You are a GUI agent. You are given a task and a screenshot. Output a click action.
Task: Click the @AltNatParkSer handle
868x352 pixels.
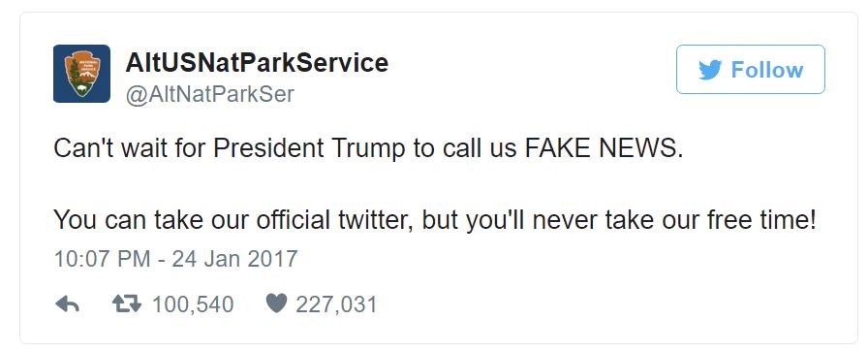coord(210,94)
